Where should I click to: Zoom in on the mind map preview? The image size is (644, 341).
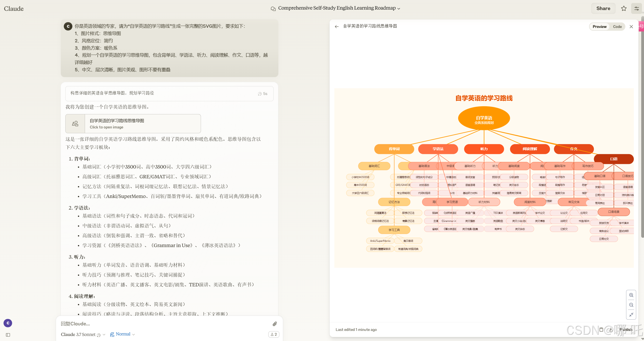[631, 295]
